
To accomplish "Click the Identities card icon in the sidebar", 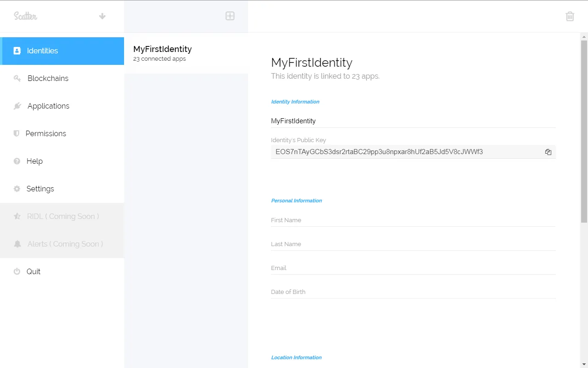I will click(17, 51).
